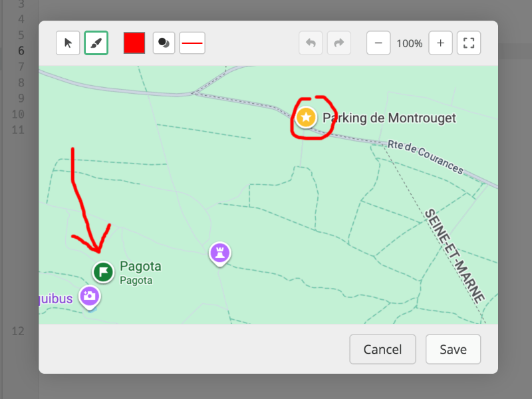Image resolution: width=532 pixels, height=399 pixels.
Task: Zoom in using the plus button
Action: [441, 43]
